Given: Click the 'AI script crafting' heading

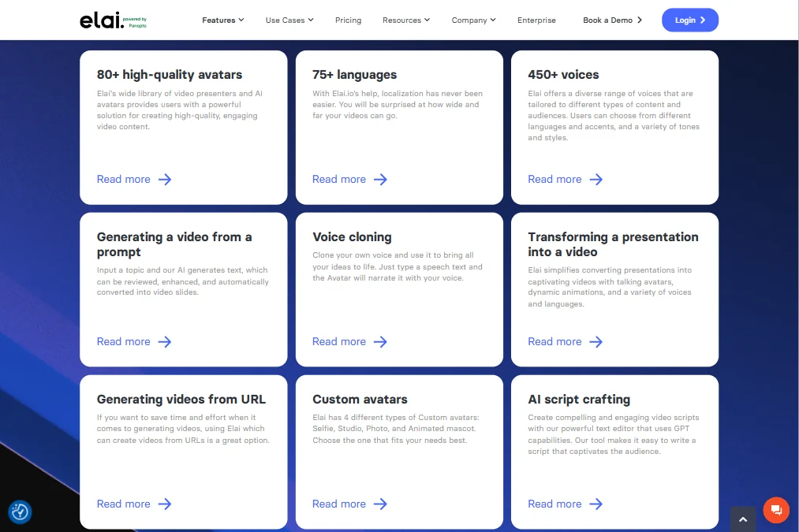Looking at the screenshot, I should pos(579,400).
